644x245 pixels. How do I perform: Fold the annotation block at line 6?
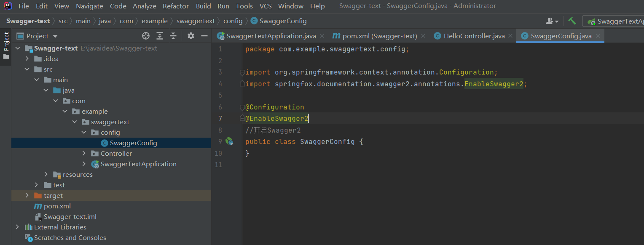click(242, 107)
